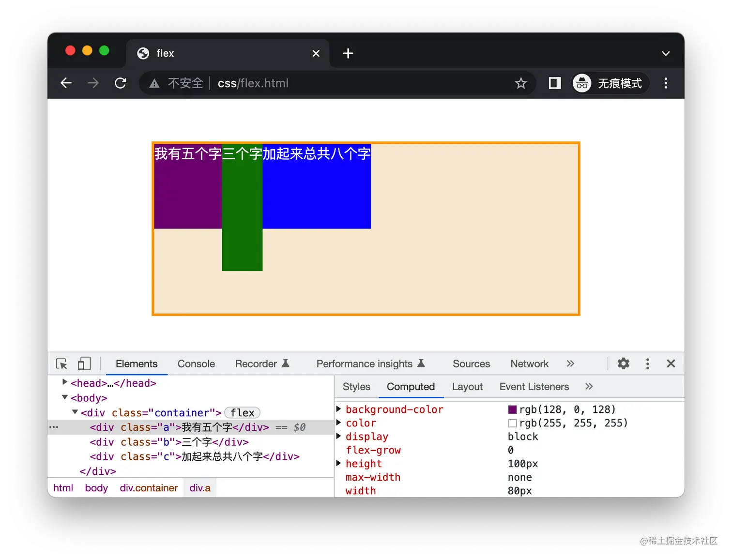Activate the inspect element picker tool
Screen dimensions: 732x560
[61, 364]
